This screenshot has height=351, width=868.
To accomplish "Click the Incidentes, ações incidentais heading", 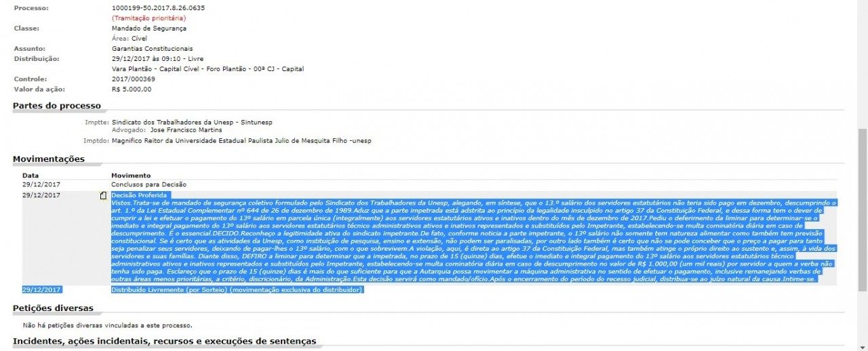I will [165, 340].
